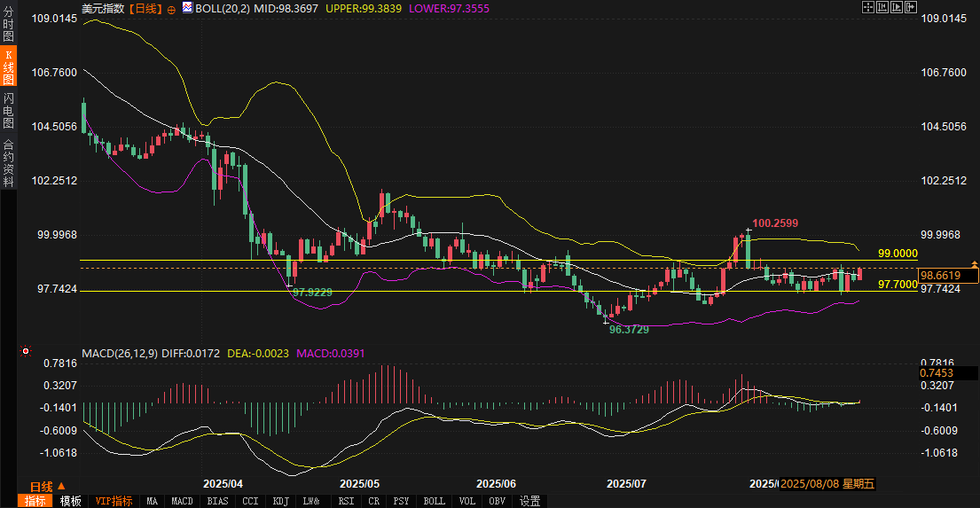Switch indicator to KDJ
Screen dimensions: 980x508
click(x=280, y=501)
